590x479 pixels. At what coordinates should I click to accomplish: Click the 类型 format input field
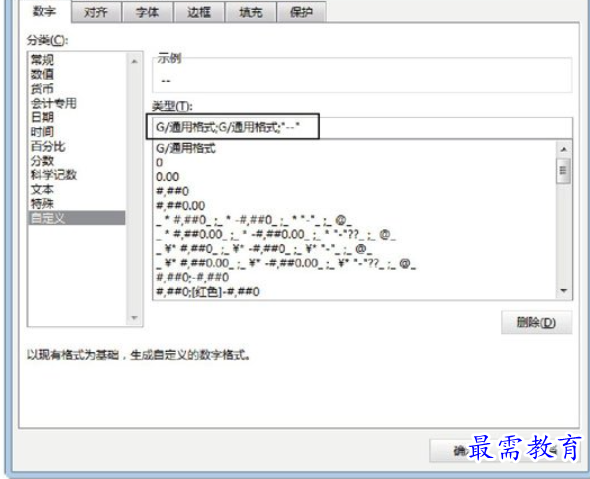362,128
